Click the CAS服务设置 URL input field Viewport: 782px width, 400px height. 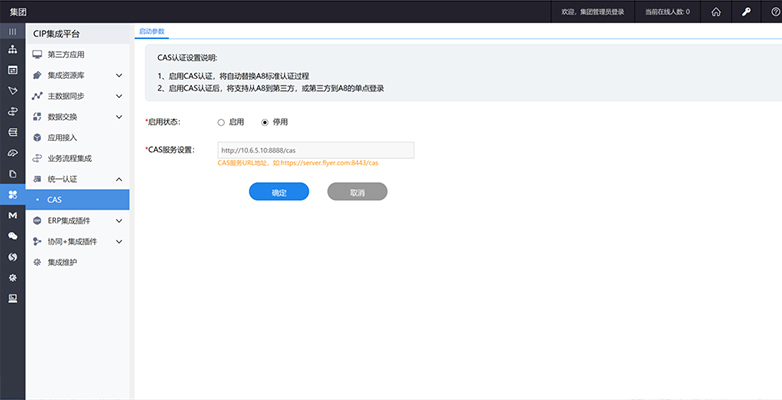pos(315,150)
